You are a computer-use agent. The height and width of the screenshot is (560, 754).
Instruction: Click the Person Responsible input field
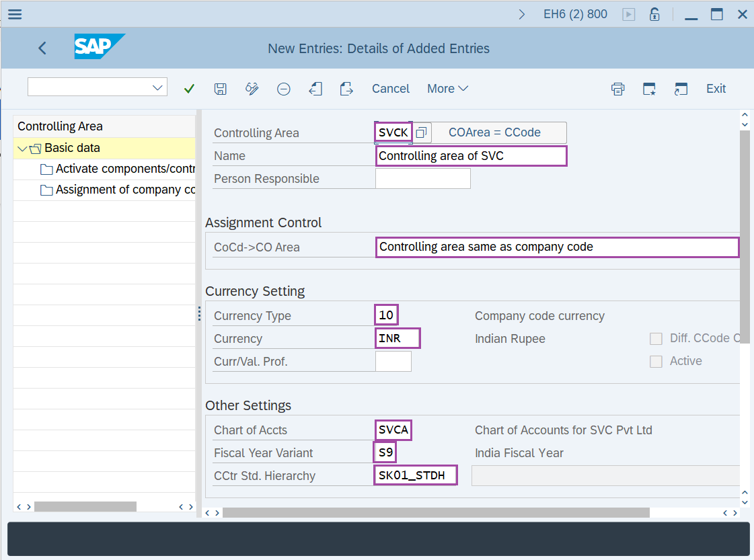(x=422, y=179)
